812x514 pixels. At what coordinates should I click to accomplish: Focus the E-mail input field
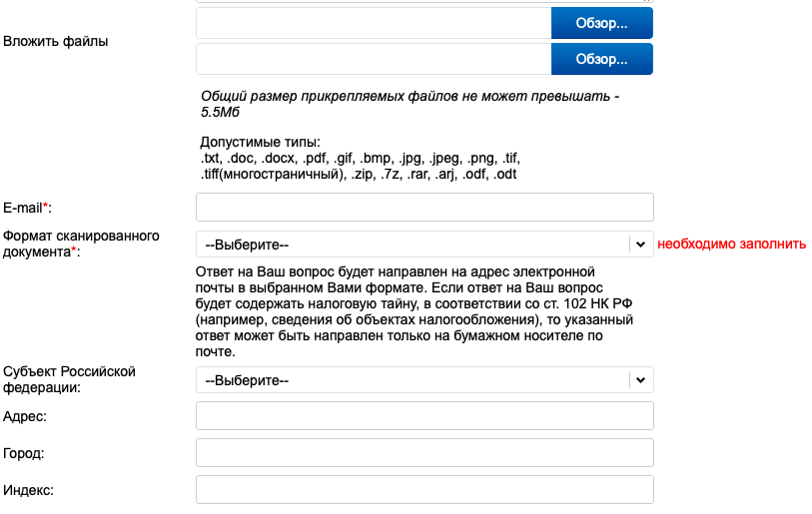424,207
